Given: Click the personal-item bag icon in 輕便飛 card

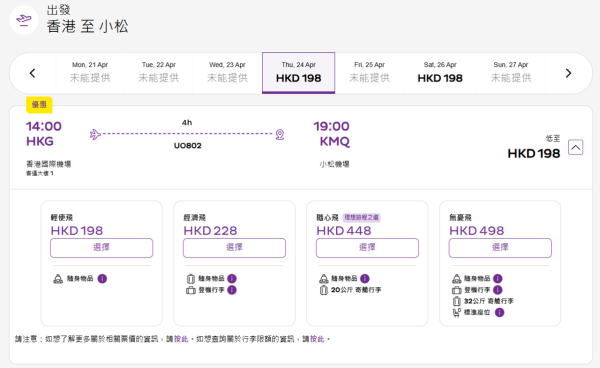Looking at the screenshot, I should 58,279.
